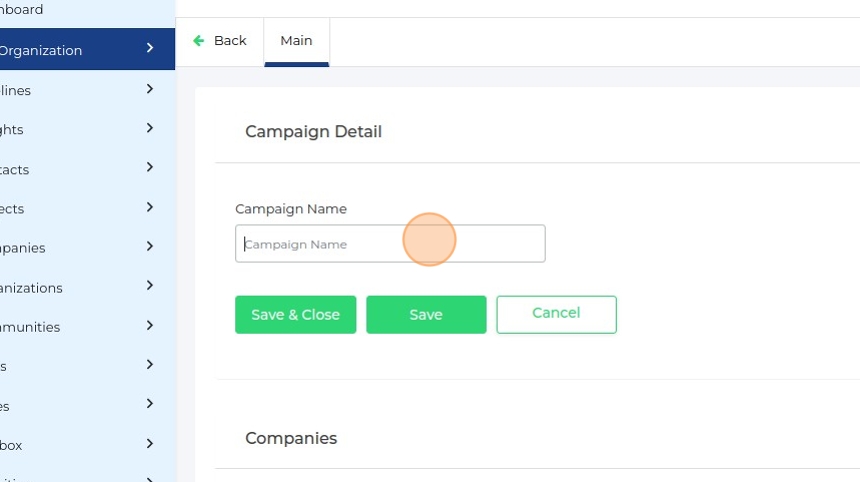Screen dimensions: 860x482
Task: Focus the Campaign Name input field
Action: click(390, 244)
